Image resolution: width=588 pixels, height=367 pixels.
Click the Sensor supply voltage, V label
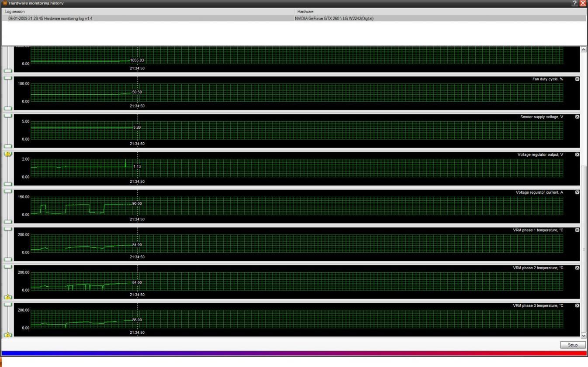[x=542, y=117]
